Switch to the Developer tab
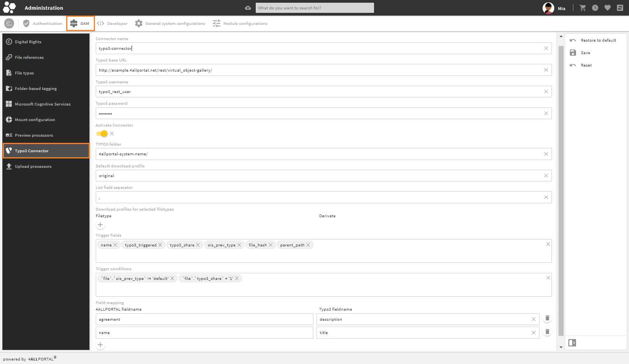This screenshot has width=629, height=364. tap(112, 23)
